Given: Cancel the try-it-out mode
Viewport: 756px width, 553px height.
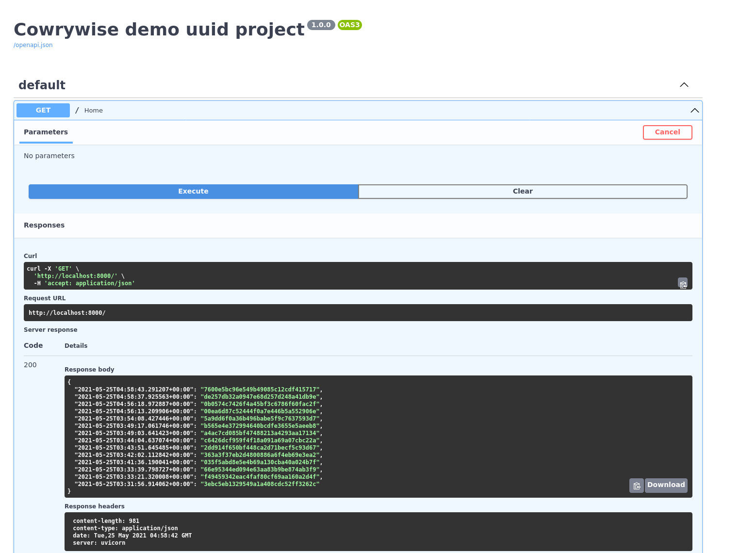Looking at the screenshot, I should 668,132.
